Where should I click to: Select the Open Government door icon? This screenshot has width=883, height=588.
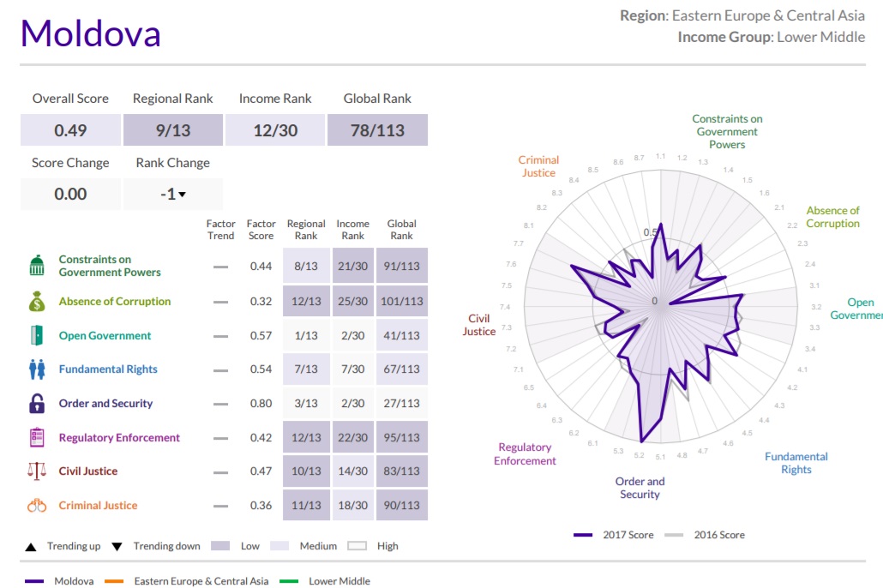coord(36,335)
